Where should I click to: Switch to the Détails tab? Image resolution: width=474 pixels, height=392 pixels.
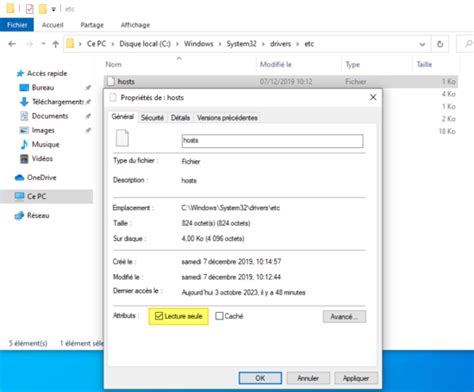(x=180, y=118)
